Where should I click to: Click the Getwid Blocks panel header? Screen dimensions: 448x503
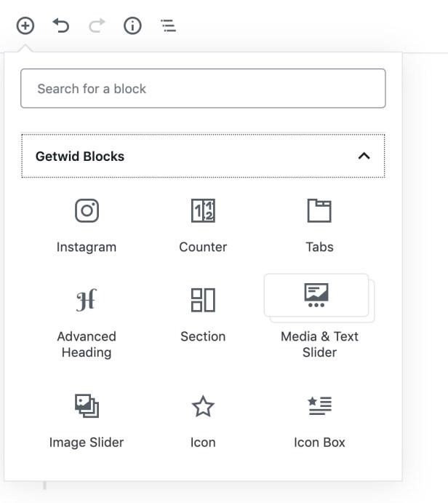(203, 156)
